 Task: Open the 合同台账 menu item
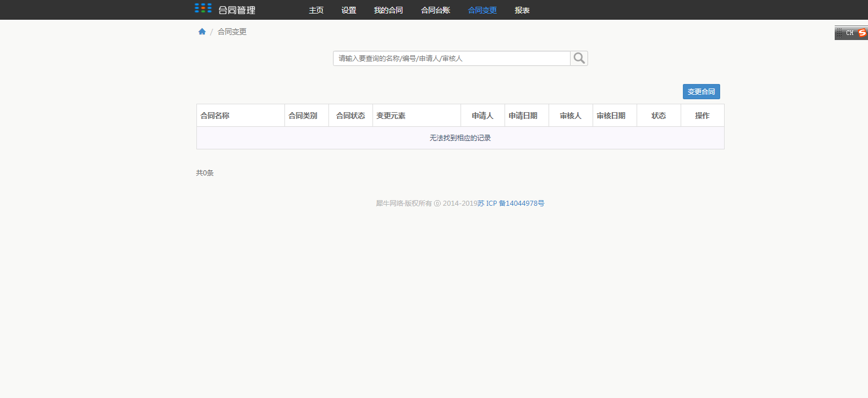pyautogui.click(x=436, y=10)
